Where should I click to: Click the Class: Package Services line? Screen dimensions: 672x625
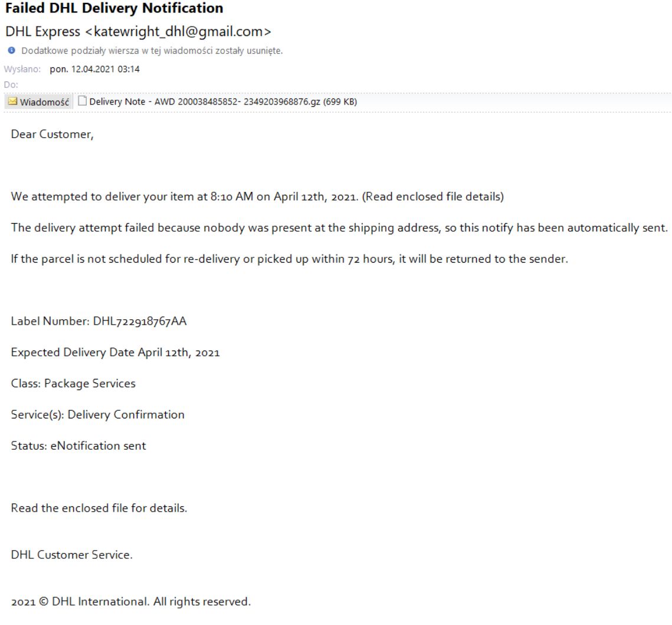[73, 384]
